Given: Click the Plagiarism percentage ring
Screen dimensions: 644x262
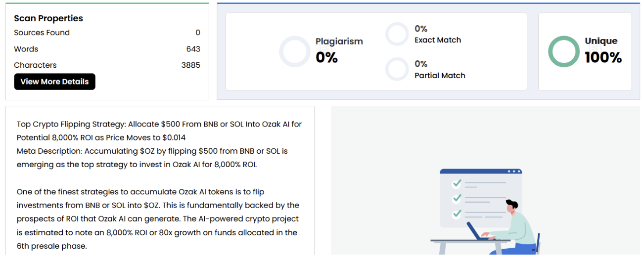Looking at the screenshot, I should point(295,51).
